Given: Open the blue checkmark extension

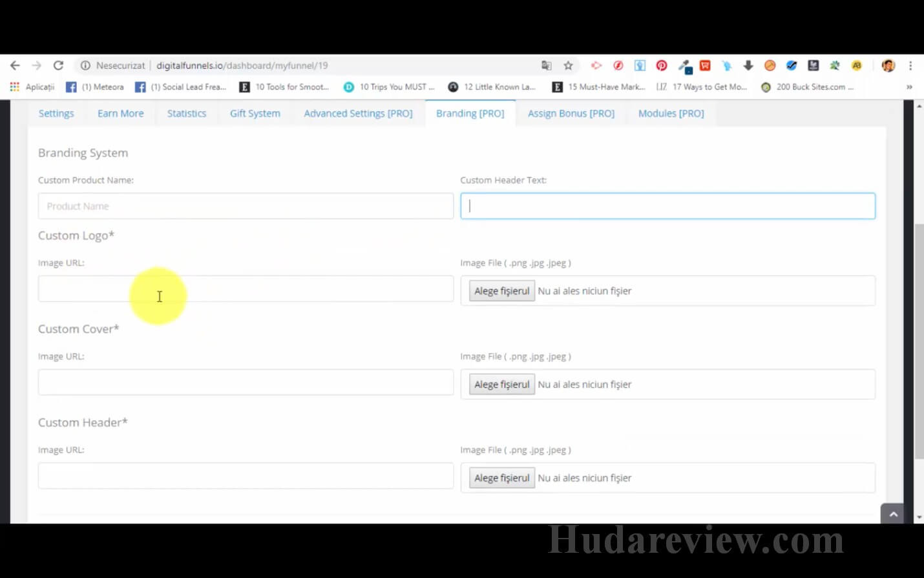Looking at the screenshot, I should point(792,65).
